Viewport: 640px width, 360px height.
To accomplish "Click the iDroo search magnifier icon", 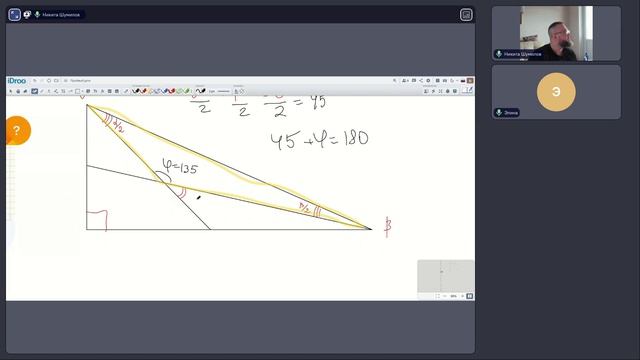I will click(395, 80).
